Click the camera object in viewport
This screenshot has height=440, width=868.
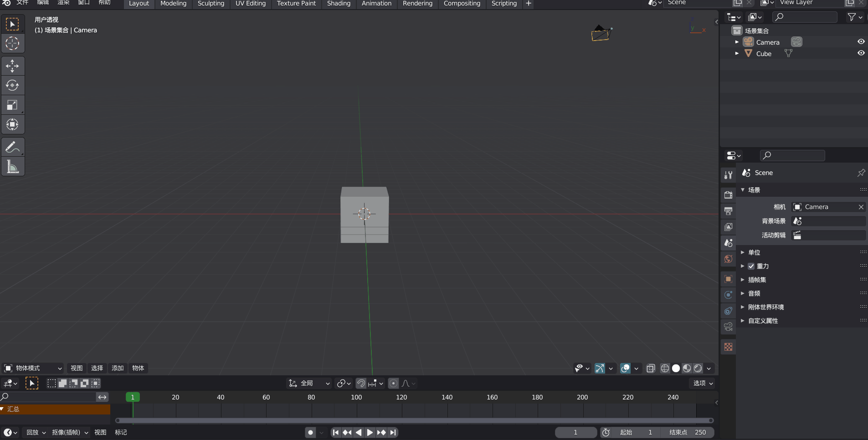pos(601,33)
